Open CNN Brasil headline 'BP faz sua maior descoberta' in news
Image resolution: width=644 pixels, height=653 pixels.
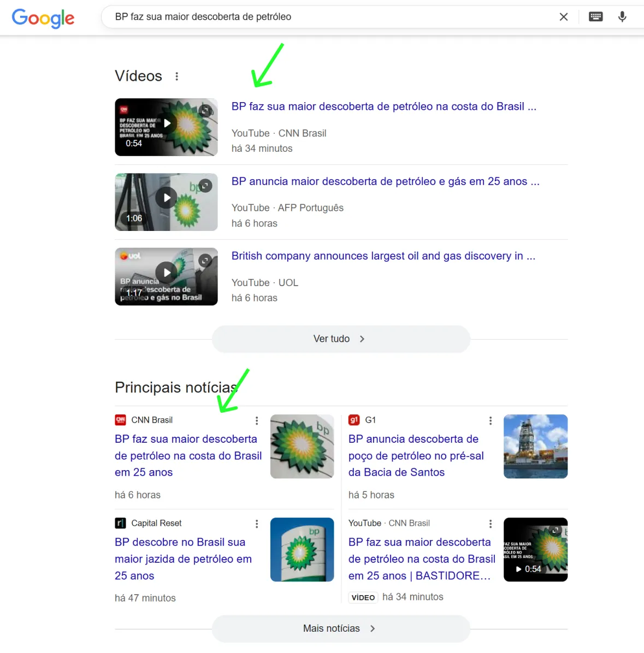pyautogui.click(x=188, y=455)
